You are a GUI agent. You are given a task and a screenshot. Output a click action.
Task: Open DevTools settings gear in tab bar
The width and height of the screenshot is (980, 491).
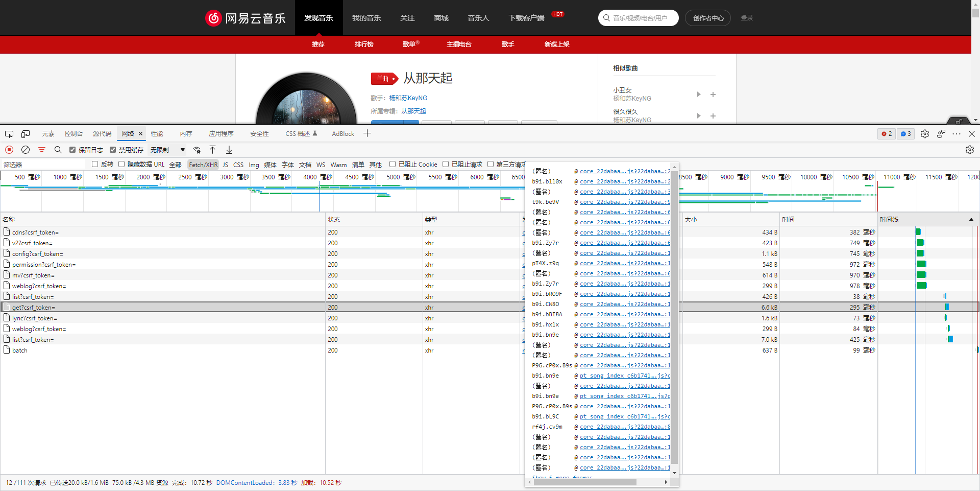pos(925,134)
